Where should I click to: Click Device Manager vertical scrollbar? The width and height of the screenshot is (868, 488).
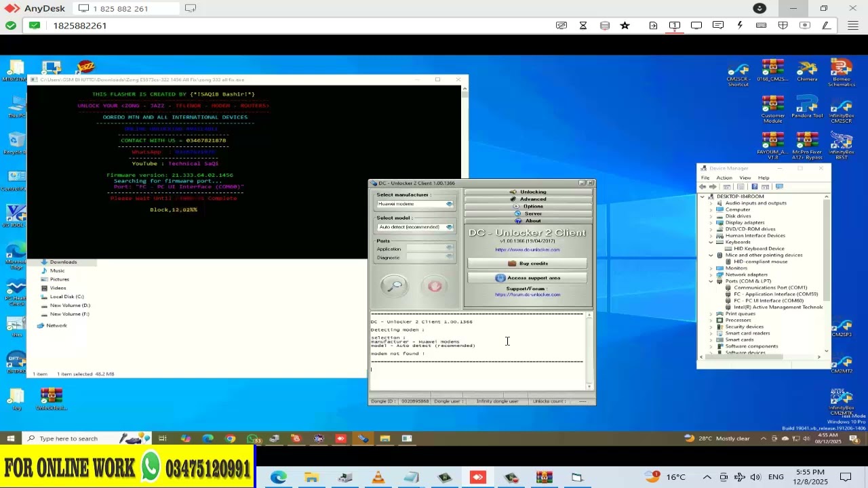pyautogui.click(x=827, y=273)
